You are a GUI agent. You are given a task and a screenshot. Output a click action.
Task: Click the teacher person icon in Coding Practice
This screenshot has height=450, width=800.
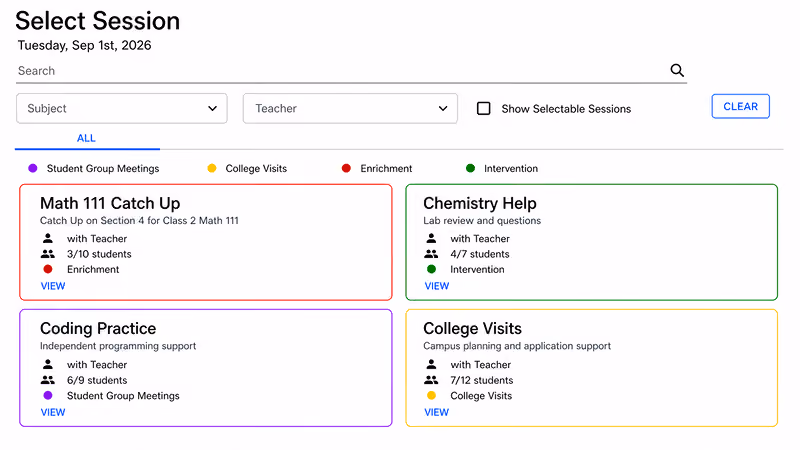click(48, 364)
